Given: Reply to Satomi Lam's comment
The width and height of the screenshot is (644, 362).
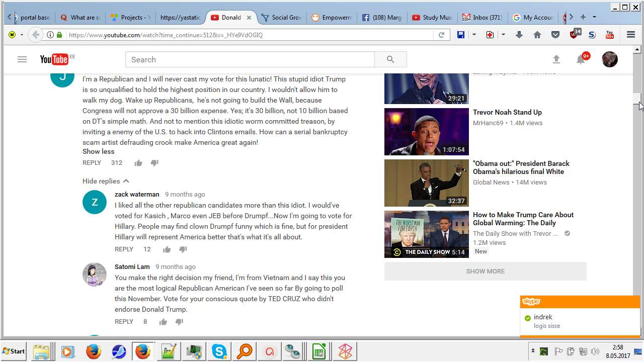Looking at the screenshot, I should (124, 322).
